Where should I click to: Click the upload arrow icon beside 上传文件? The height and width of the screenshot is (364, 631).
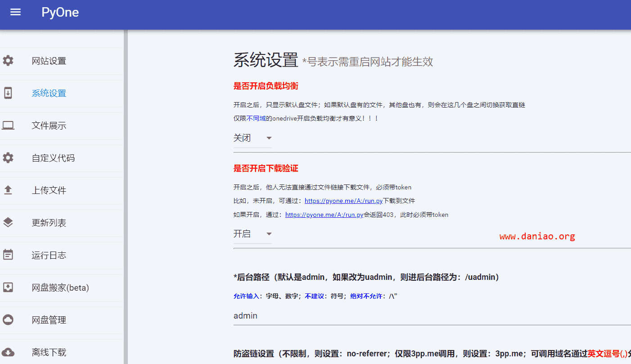[x=8, y=190]
